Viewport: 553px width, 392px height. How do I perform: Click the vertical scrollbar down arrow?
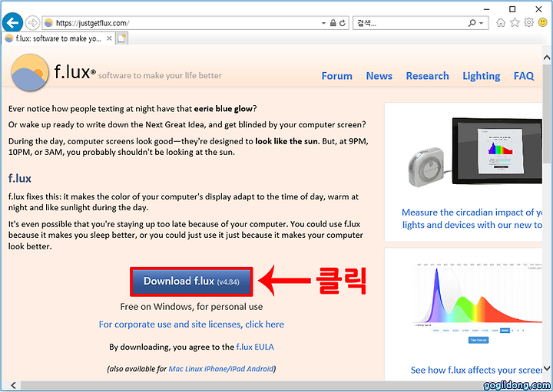pyautogui.click(x=547, y=368)
